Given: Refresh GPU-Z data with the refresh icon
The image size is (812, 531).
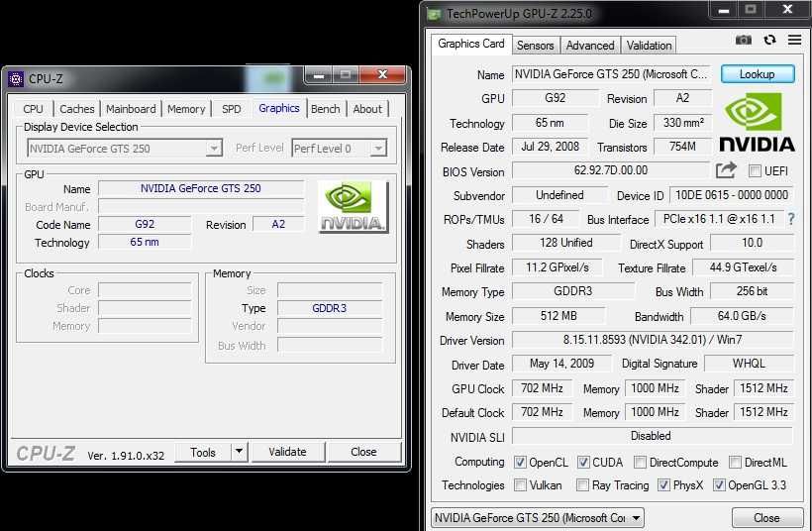Looking at the screenshot, I should [769, 40].
